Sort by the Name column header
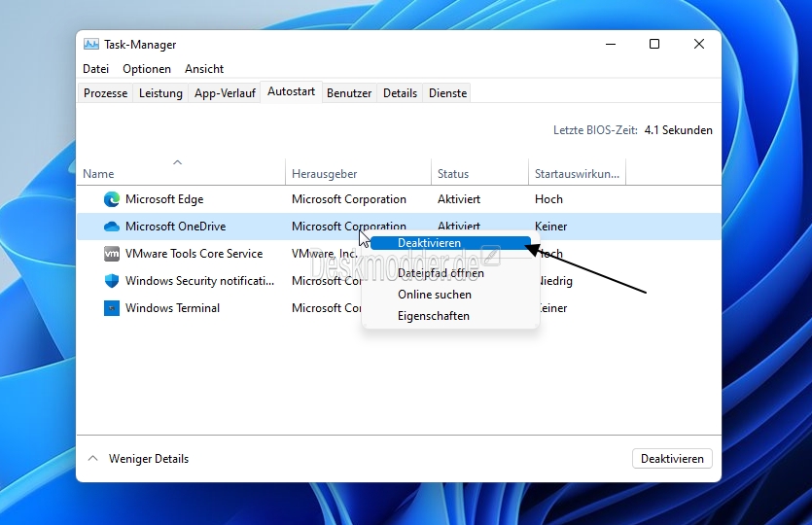812x525 pixels. tap(181, 174)
